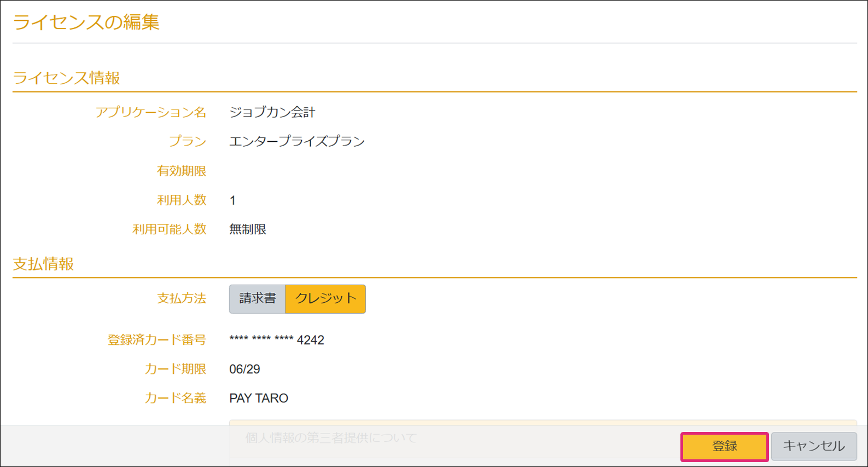Click the application name ジョブカン会計
Viewport: 868px width, 467px height.
click(272, 113)
